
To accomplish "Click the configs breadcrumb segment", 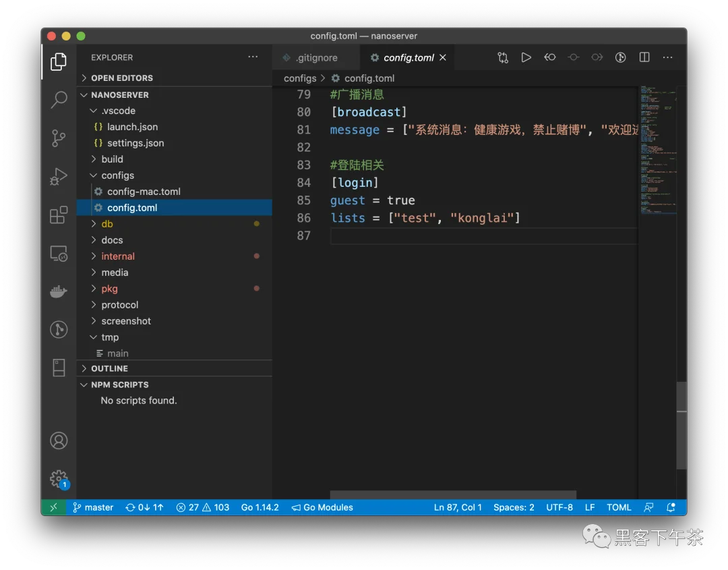I will 300,78.
